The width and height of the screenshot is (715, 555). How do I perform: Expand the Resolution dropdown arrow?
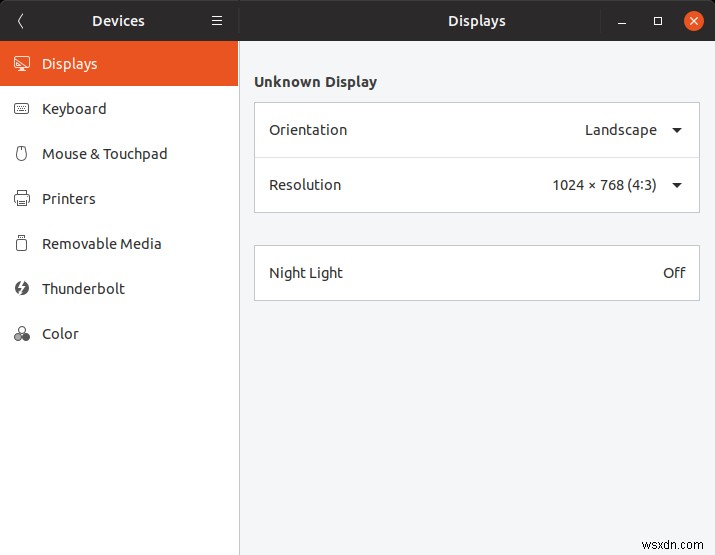coord(677,185)
